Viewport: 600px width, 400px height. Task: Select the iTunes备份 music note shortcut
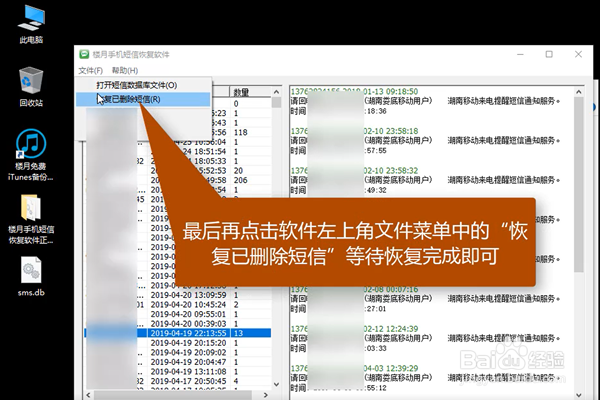click(x=31, y=155)
